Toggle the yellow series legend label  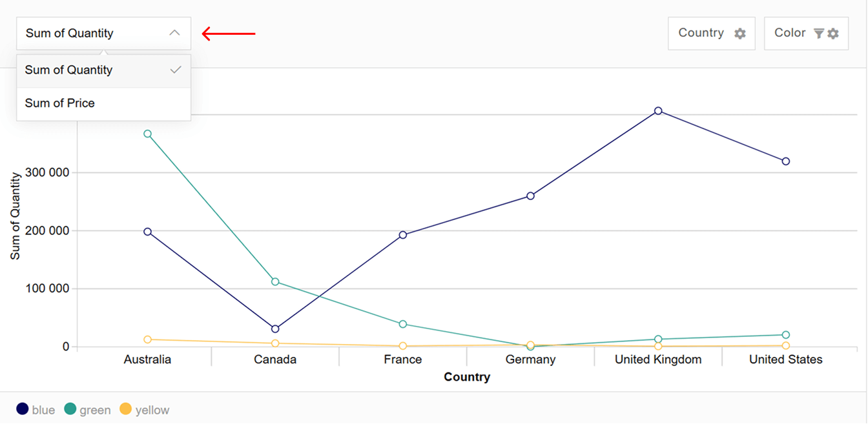tap(152, 410)
